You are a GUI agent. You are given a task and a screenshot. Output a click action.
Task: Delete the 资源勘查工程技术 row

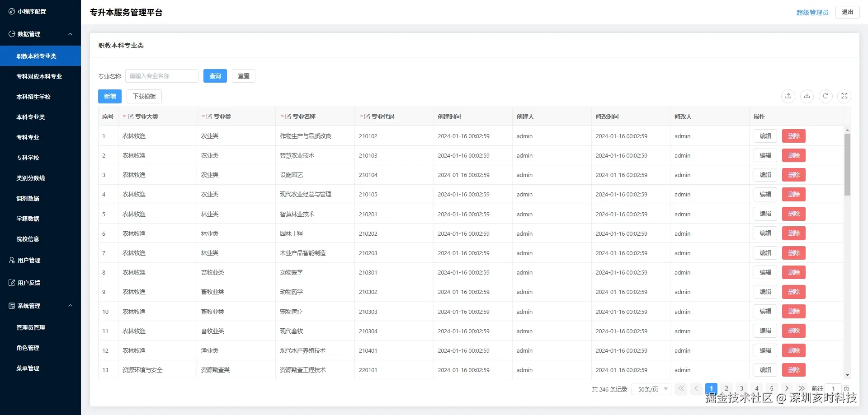(794, 370)
